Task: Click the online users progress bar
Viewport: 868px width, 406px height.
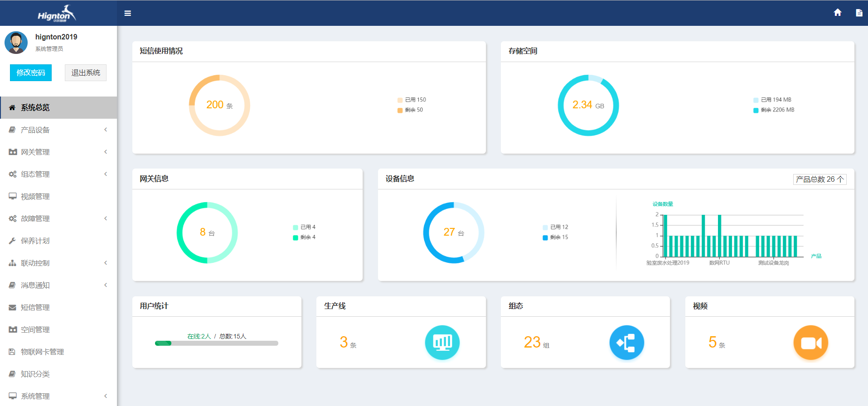Action: tap(216, 343)
